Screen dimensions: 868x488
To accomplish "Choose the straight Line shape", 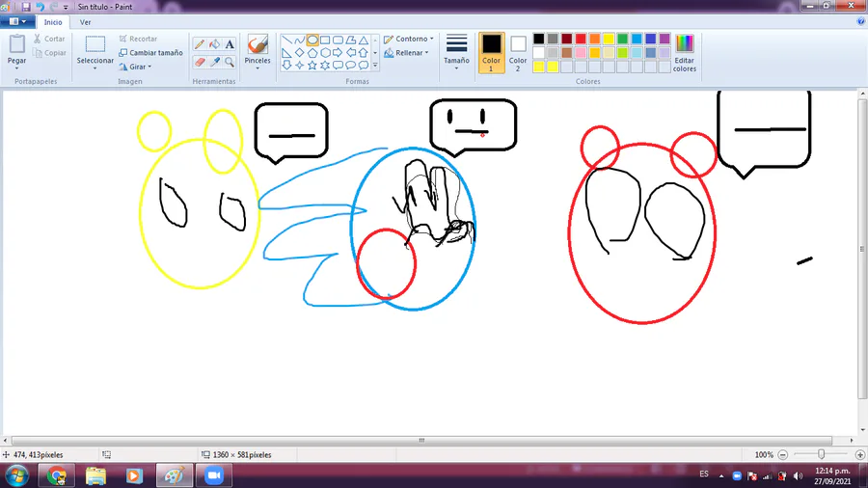I will click(286, 41).
